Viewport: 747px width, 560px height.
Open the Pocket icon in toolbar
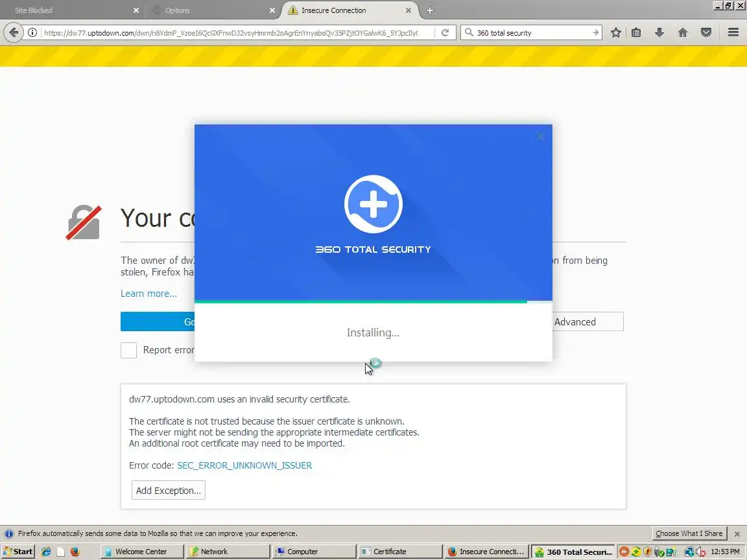[706, 32]
